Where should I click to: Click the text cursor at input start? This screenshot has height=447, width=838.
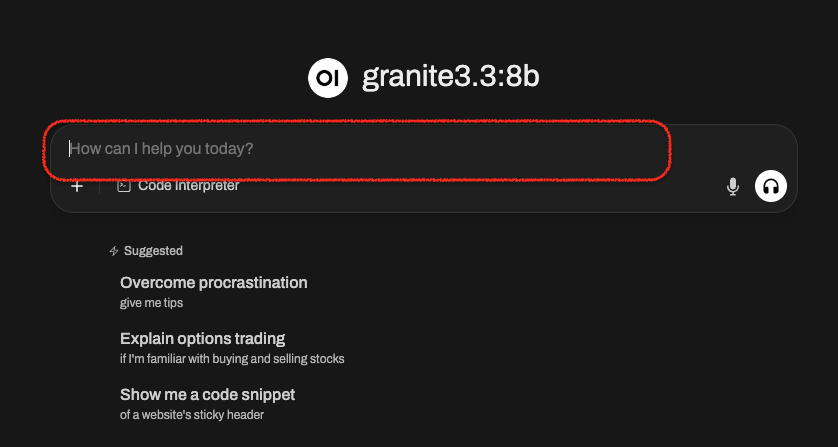click(69, 149)
